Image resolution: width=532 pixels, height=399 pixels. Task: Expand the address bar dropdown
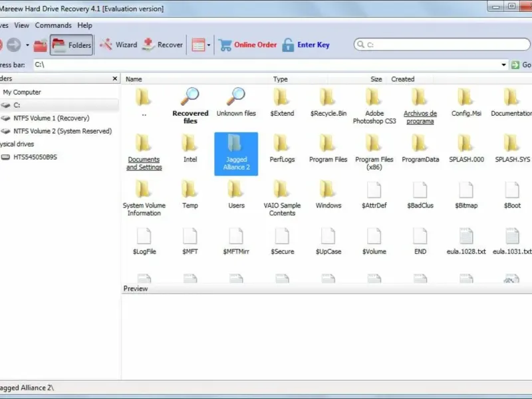click(503, 65)
